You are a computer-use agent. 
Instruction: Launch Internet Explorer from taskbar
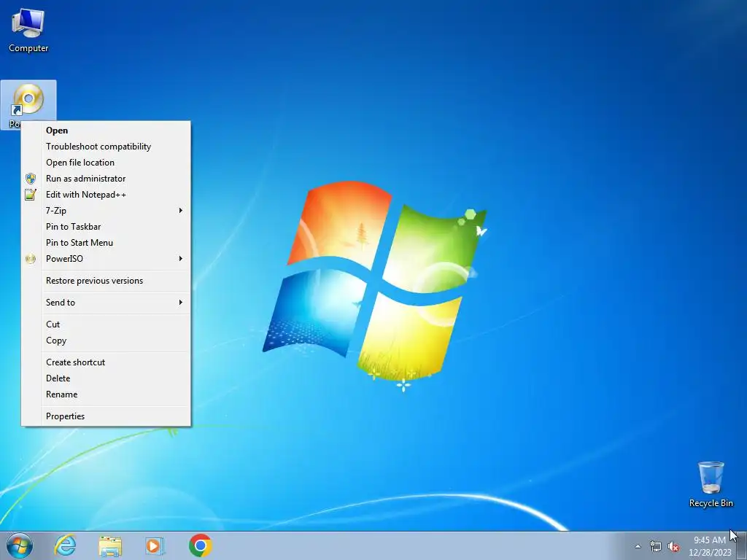(x=65, y=545)
